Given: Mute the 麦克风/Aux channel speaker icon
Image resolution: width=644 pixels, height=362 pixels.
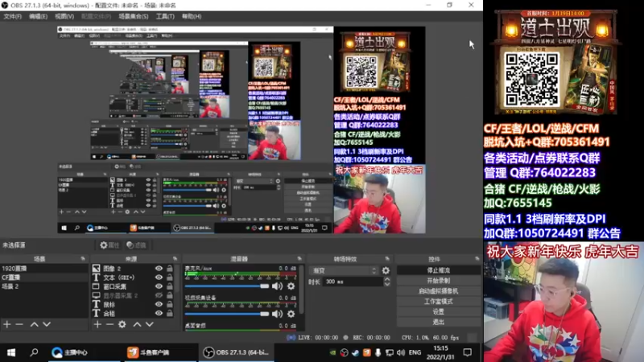Looking at the screenshot, I should [277, 286].
